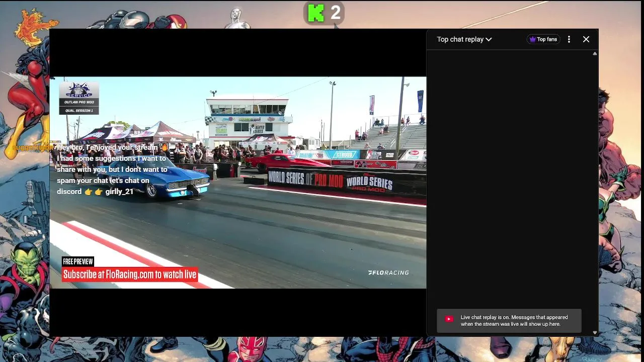This screenshot has width=644, height=362.
Task: Open the chat more options menu
Action: pyautogui.click(x=569, y=39)
